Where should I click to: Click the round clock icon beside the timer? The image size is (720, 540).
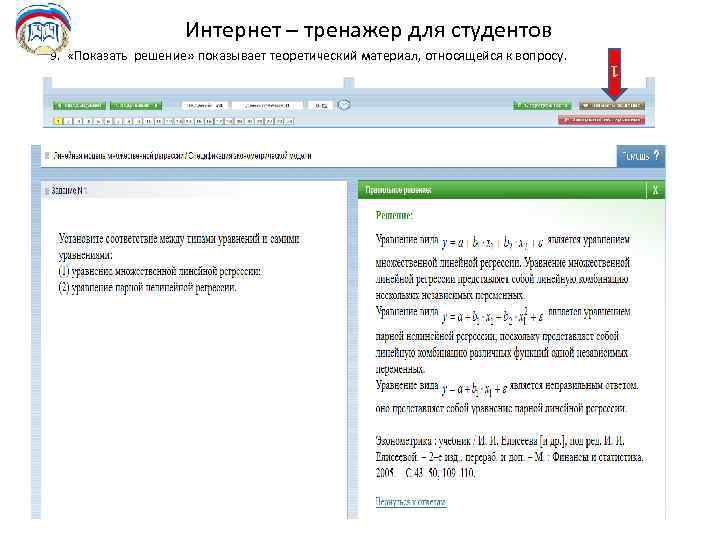pos(344,105)
